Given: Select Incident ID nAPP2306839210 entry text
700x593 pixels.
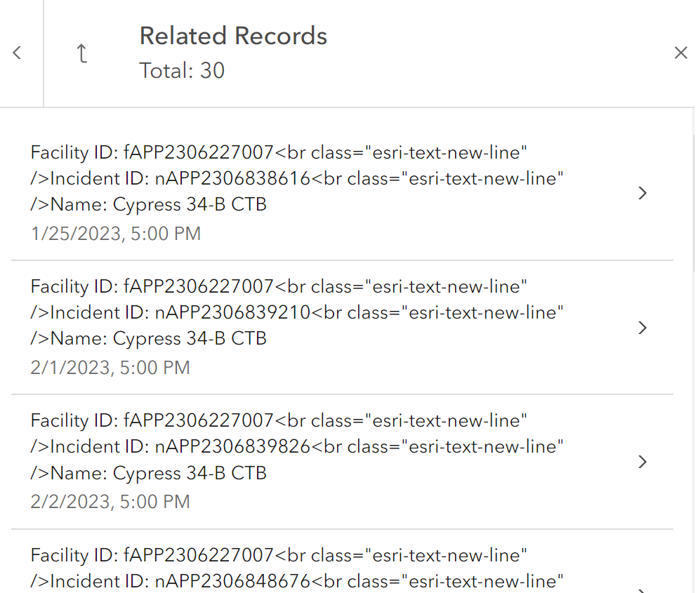Looking at the screenshot, I should click(x=180, y=312).
